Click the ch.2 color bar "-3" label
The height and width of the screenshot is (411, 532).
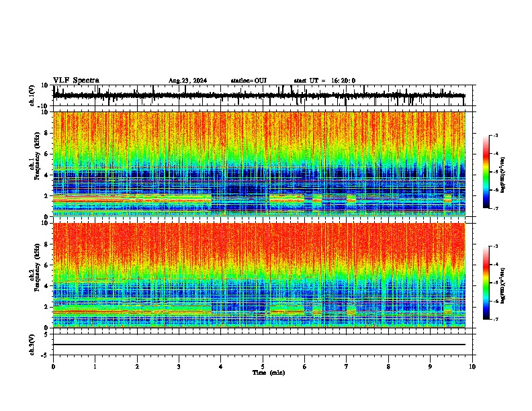point(496,246)
